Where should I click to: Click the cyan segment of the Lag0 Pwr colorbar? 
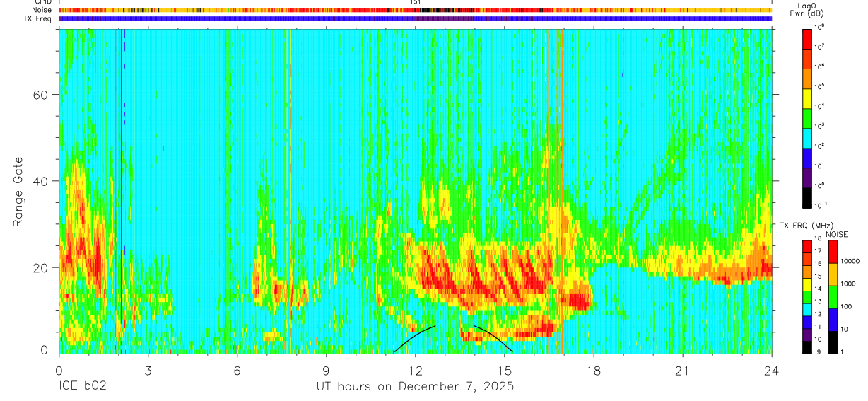pos(807,139)
